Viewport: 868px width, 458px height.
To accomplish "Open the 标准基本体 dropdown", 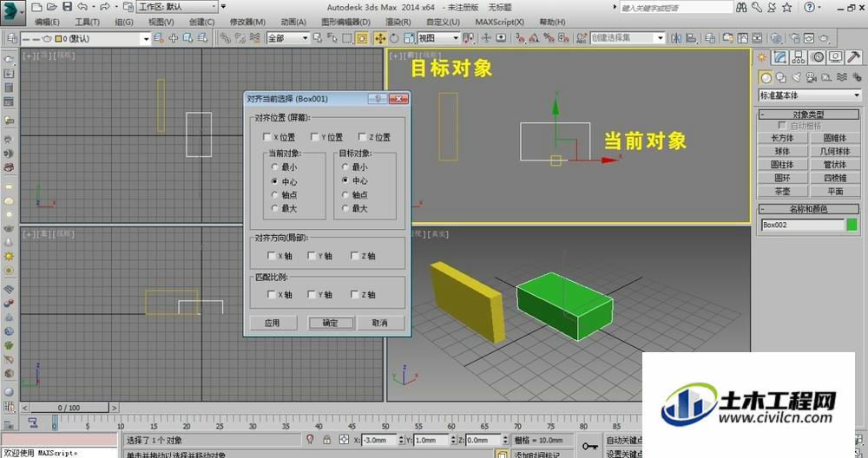I will click(809, 95).
